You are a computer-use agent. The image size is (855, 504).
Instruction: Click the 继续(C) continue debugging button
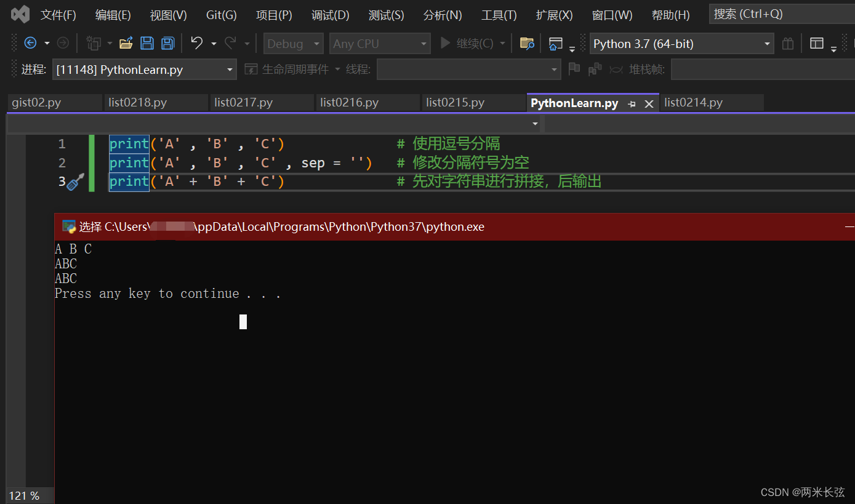tap(467, 44)
